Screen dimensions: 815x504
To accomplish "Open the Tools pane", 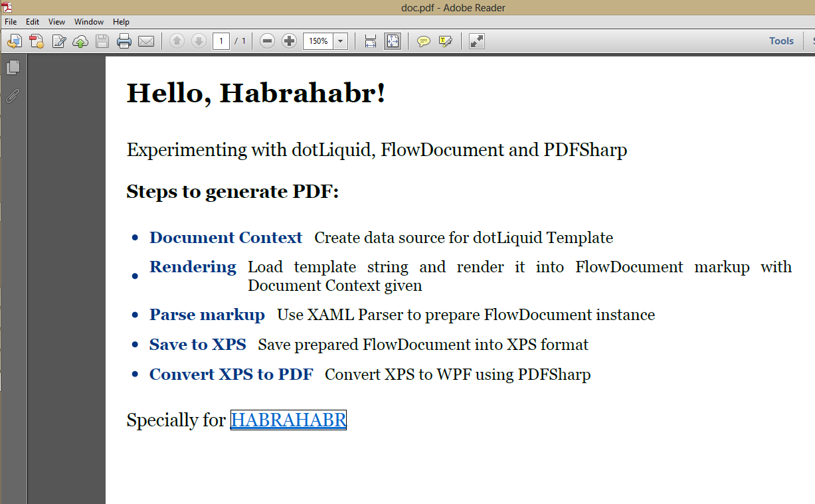I will click(781, 41).
